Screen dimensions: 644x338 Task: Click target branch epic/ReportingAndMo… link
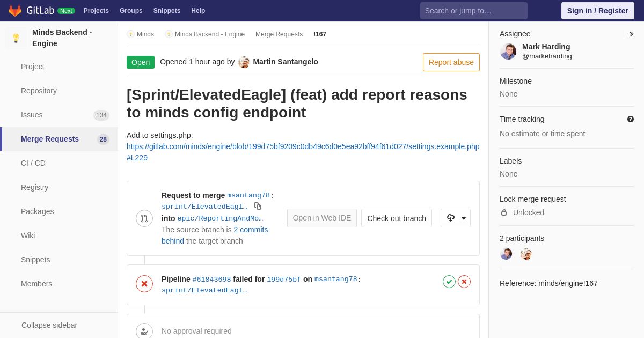[x=220, y=218]
